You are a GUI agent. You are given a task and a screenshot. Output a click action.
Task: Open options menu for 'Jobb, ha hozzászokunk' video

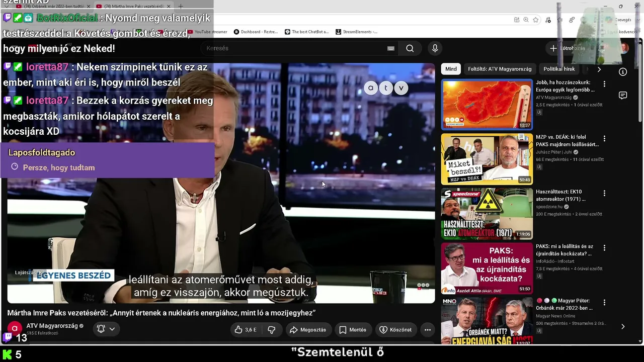[604, 84]
